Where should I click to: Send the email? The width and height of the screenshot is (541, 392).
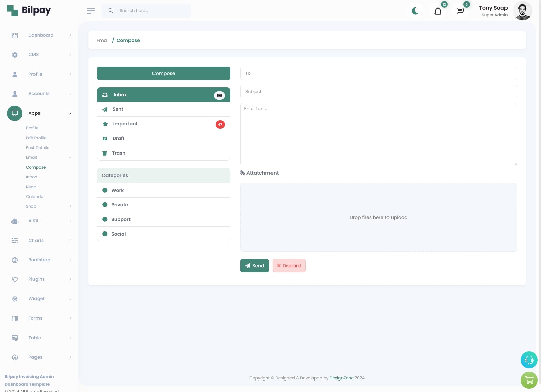[255, 266]
